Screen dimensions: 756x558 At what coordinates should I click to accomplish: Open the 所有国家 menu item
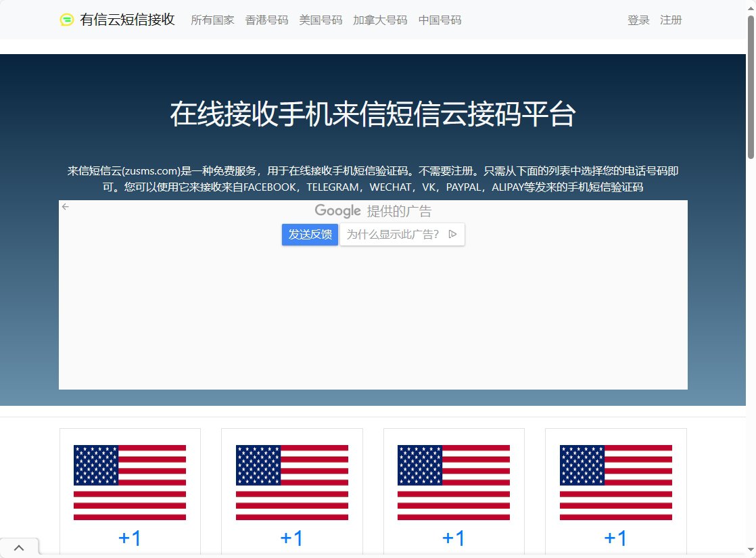tap(212, 20)
